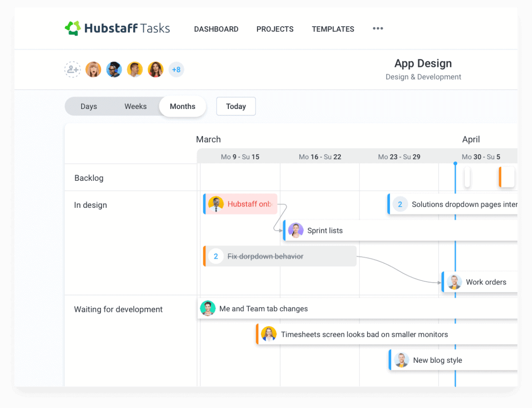Click the avatar on the New blog style bar
Viewport: 532px width, 408px height.
tap(401, 360)
